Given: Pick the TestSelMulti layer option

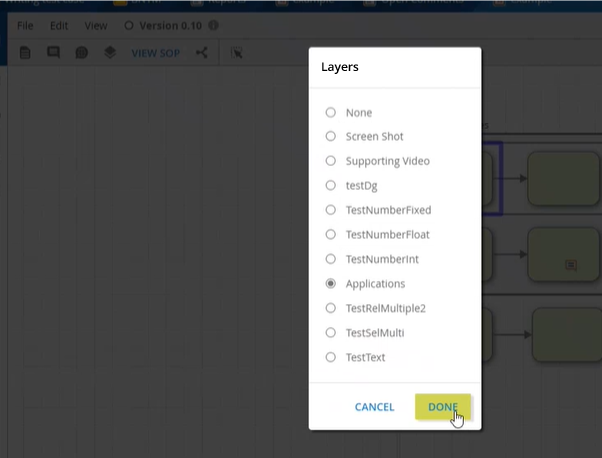Looking at the screenshot, I should [331, 333].
